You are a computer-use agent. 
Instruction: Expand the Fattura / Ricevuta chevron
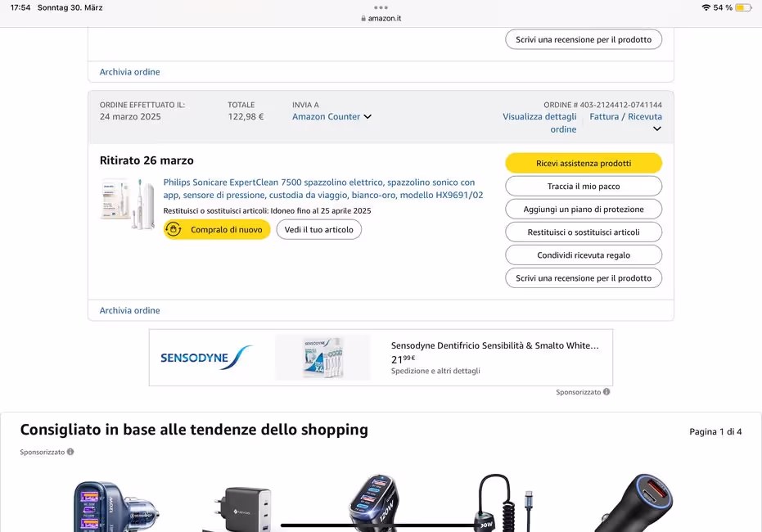tap(657, 128)
